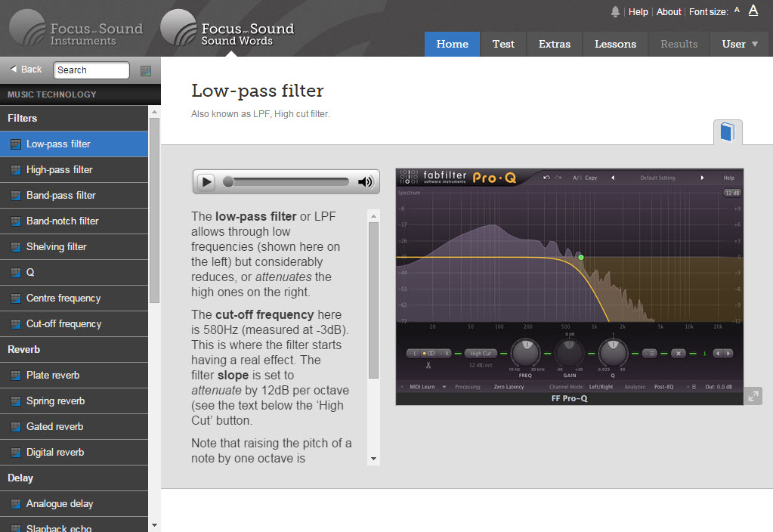
Task: Select Band-pass filter in the sidebar
Action: click(x=74, y=195)
